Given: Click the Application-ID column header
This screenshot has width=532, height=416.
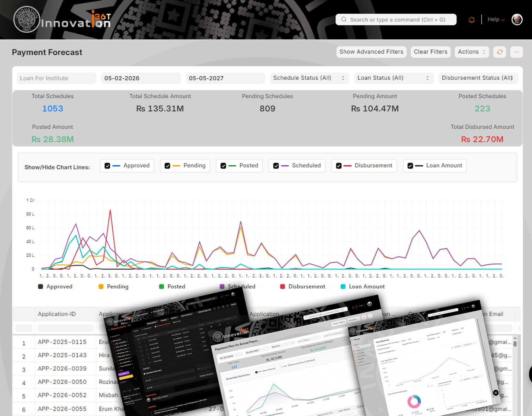Looking at the screenshot, I should [x=57, y=314].
